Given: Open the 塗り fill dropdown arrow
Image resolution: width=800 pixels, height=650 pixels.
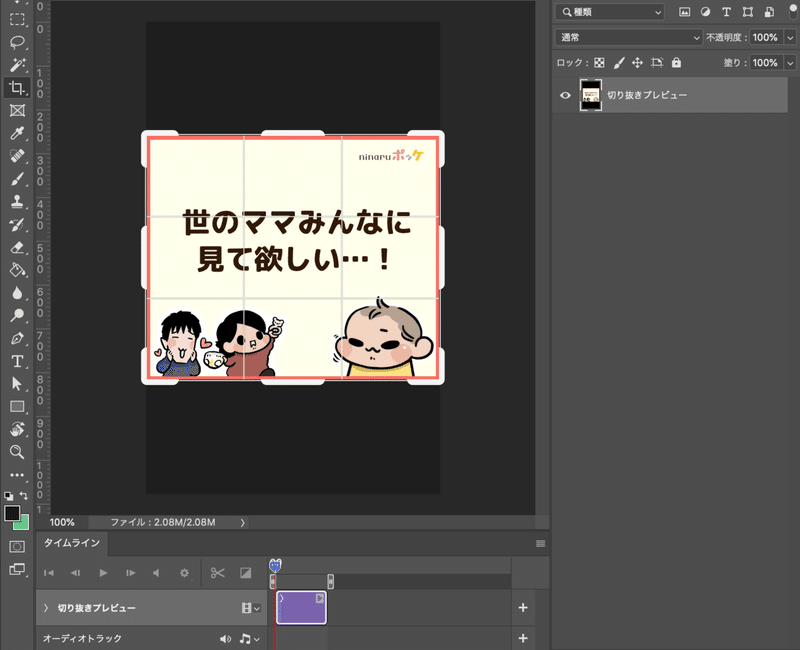Looking at the screenshot, I should [x=790, y=63].
